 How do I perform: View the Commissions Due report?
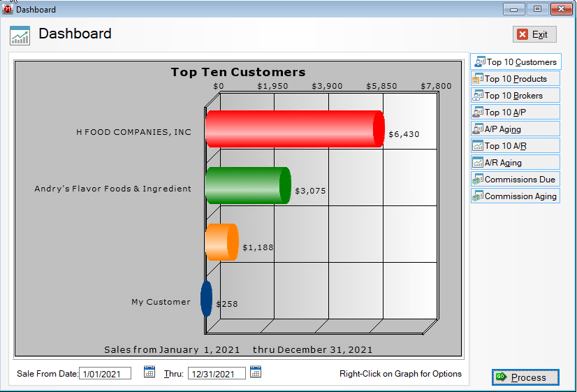(x=516, y=180)
